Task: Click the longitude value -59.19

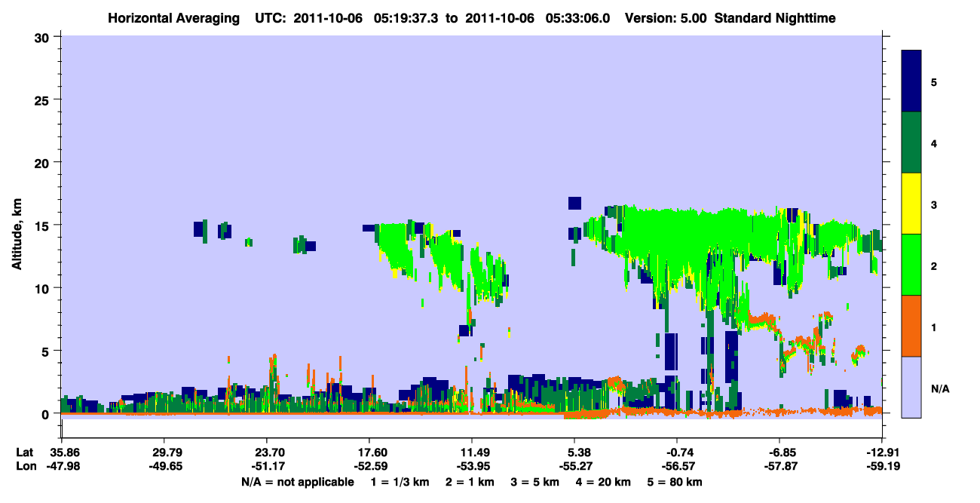Action: click(882, 467)
